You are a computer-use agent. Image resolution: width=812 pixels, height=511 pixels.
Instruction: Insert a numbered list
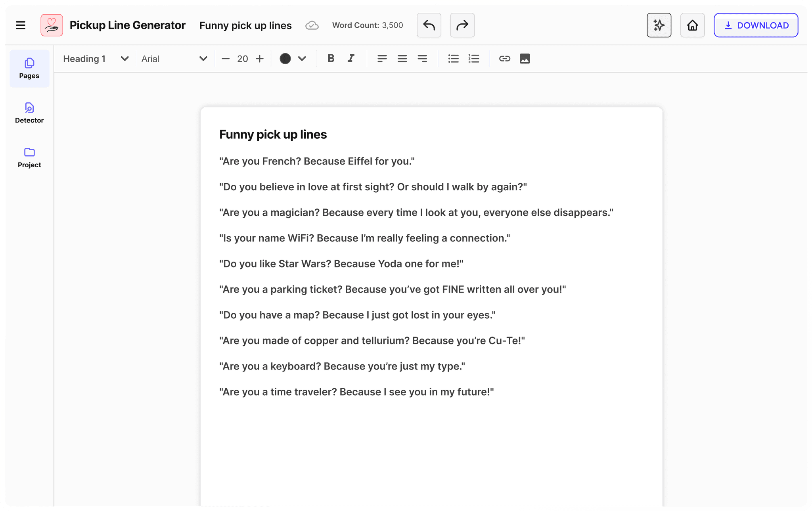pyautogui.click(x=474, y=59)
